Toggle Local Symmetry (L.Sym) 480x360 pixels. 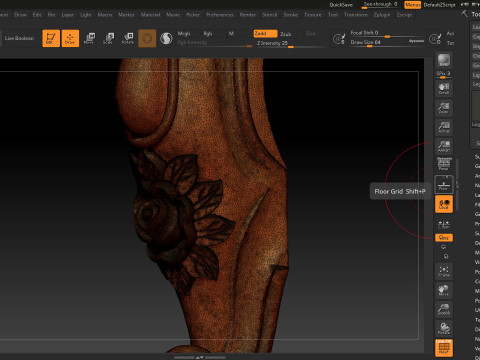444,225
